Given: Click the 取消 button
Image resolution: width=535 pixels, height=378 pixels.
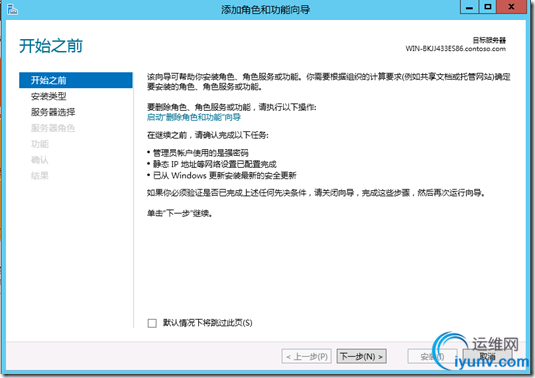Looking at the screenshot, I should [x=487, y=357].
